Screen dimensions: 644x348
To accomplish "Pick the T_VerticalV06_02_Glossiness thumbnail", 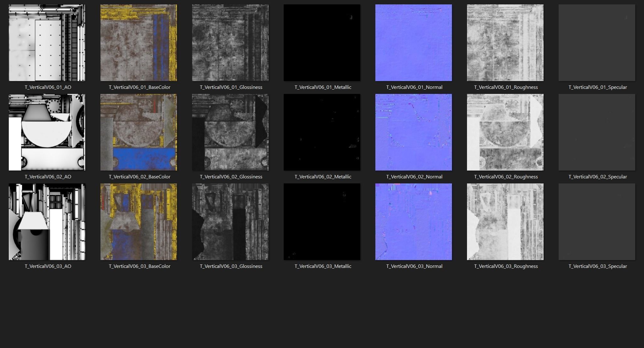I will click(x=230, y=132).
